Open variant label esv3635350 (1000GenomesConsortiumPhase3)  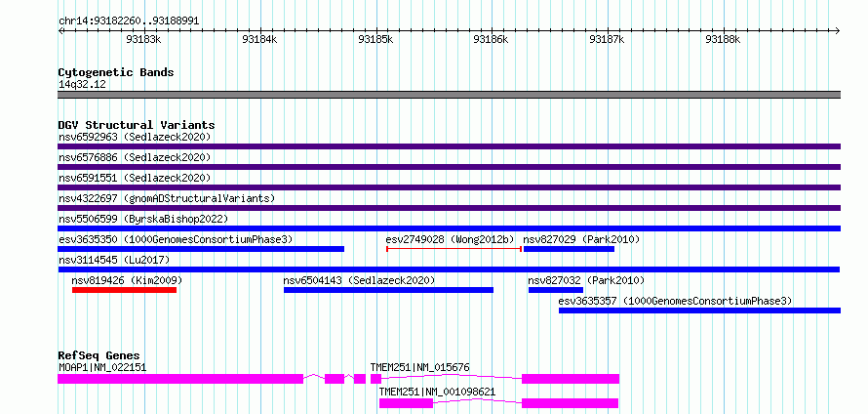(x=176, y=239)
